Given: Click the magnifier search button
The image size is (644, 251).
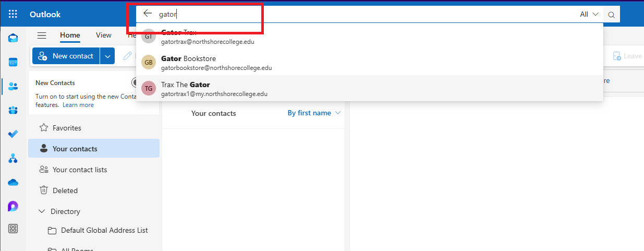Looking at the screenshot, I should pos(611,15).
